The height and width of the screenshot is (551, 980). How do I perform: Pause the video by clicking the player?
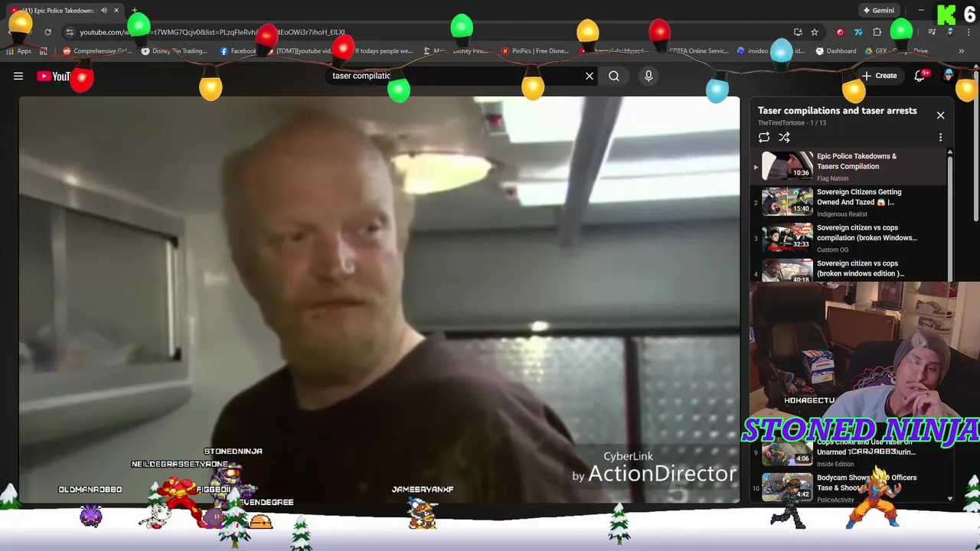380,299
